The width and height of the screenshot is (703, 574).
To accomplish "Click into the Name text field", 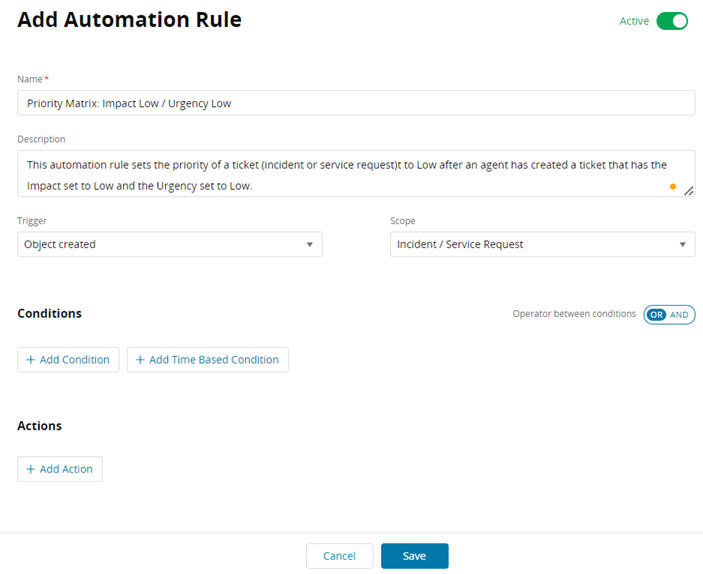I will [x=355, y=103].
